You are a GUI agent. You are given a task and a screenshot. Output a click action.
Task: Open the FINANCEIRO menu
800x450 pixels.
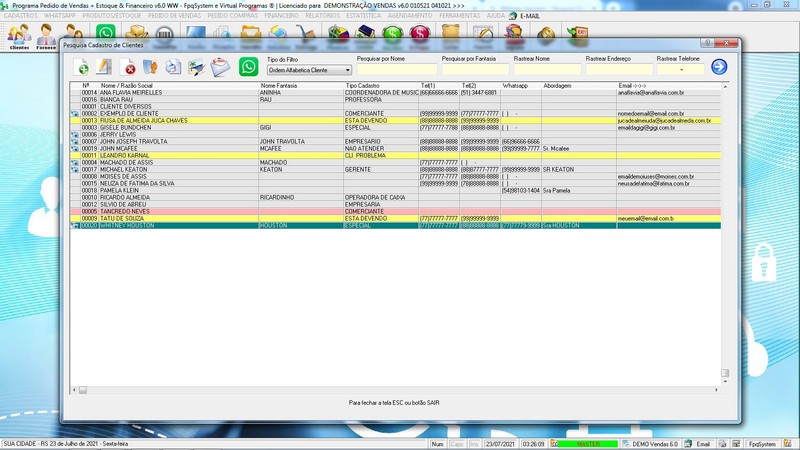tap(281, 16)
